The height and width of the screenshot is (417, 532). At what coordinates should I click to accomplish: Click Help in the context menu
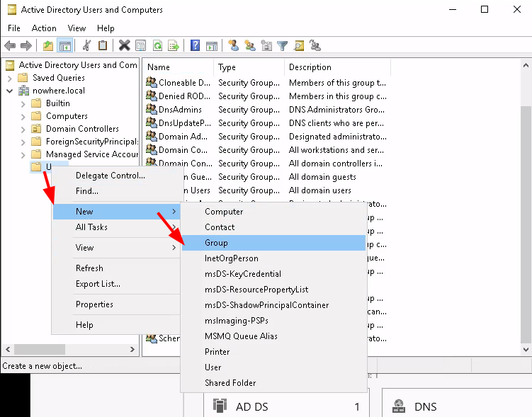pos(116,325)
